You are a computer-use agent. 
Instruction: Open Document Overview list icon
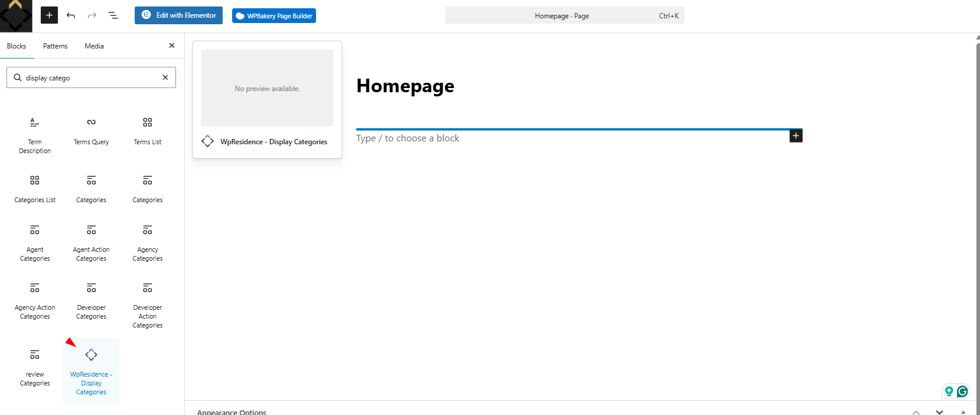point(113,15)
